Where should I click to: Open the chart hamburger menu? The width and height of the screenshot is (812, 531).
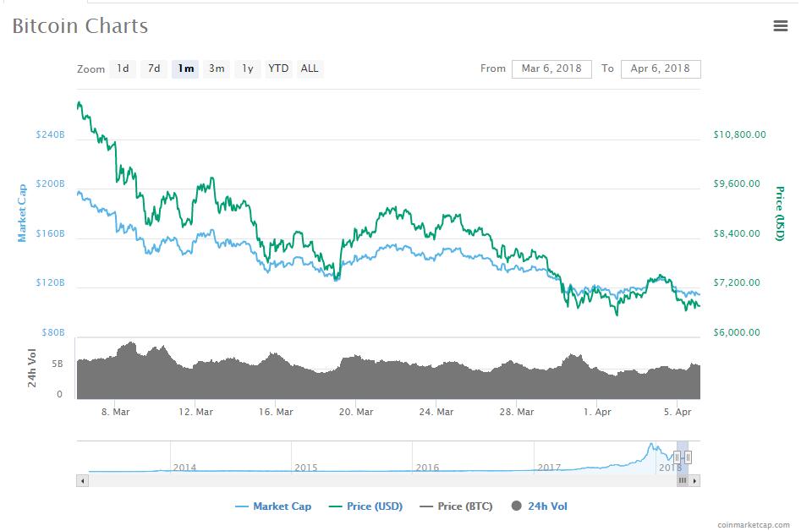[780, 26]
